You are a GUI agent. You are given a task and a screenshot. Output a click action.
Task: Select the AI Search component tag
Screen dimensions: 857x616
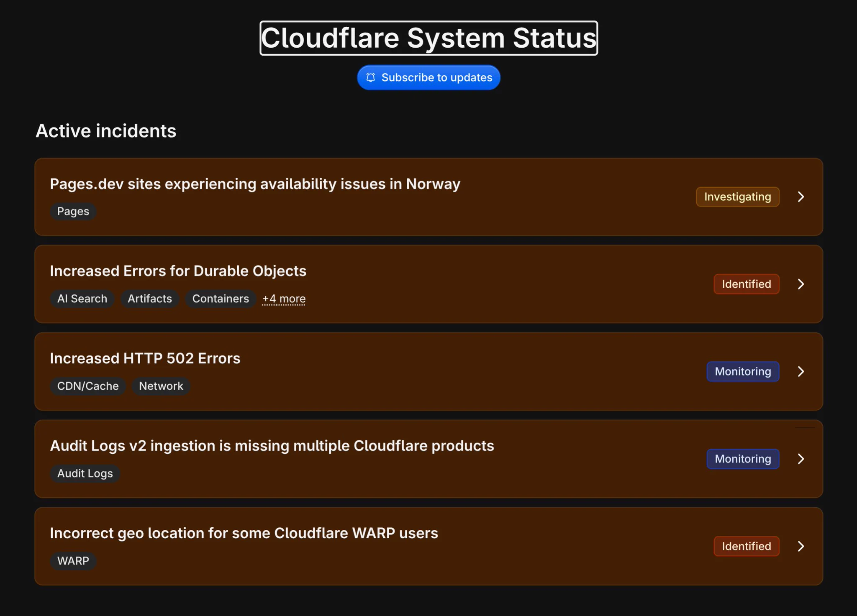82,299
